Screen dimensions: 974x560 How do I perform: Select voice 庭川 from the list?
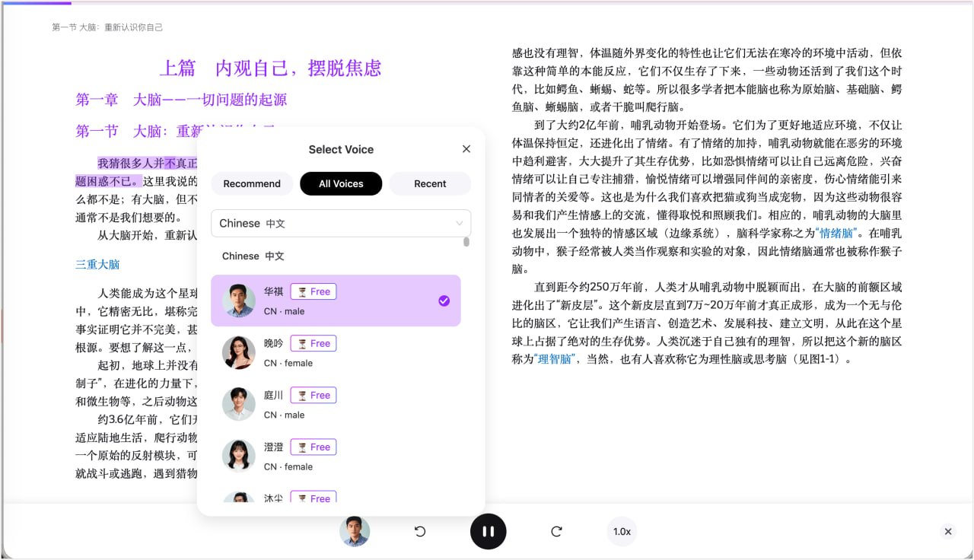[x=336, y=404]
